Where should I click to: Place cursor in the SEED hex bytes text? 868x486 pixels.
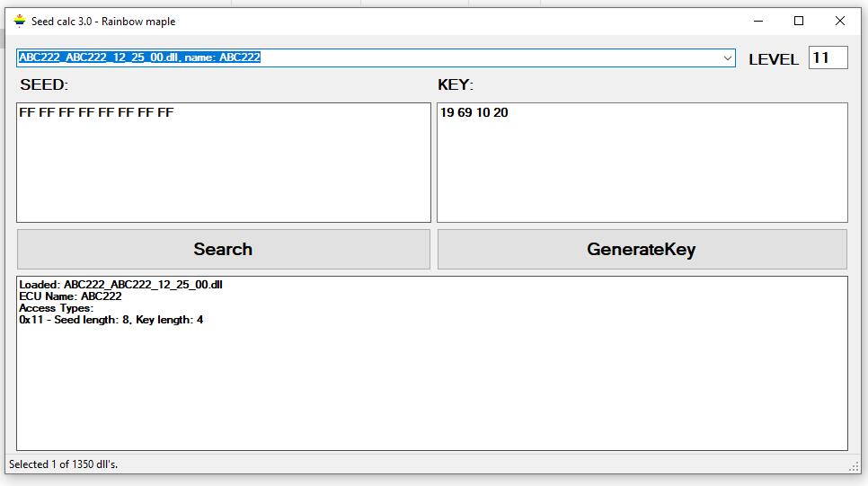[x=96, y=113]
